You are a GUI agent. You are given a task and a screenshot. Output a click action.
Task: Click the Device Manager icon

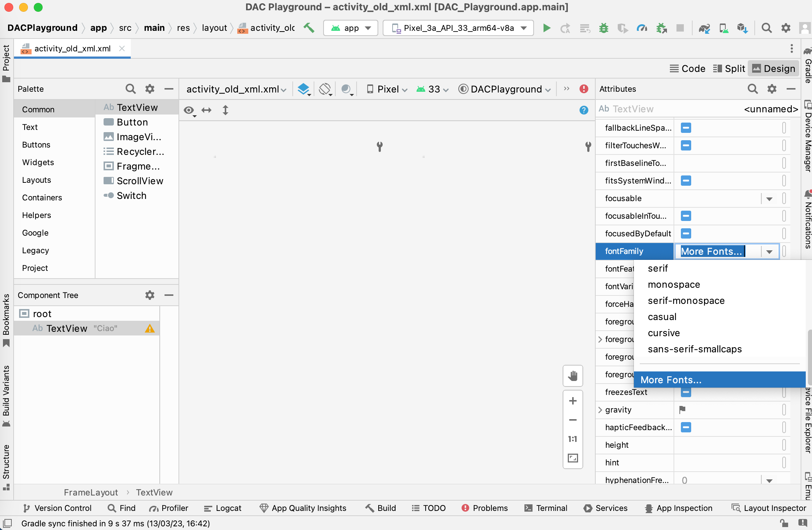pyautogui.click(x=723, y=28)
